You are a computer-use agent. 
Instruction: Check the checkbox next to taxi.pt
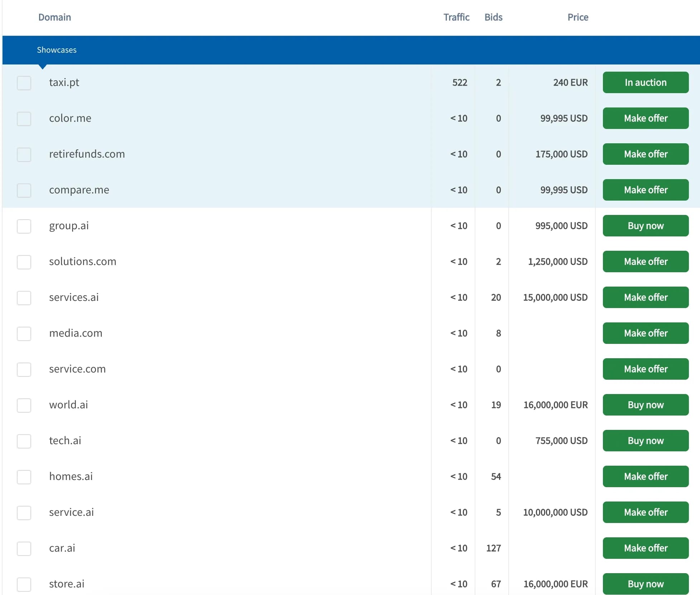24,83
